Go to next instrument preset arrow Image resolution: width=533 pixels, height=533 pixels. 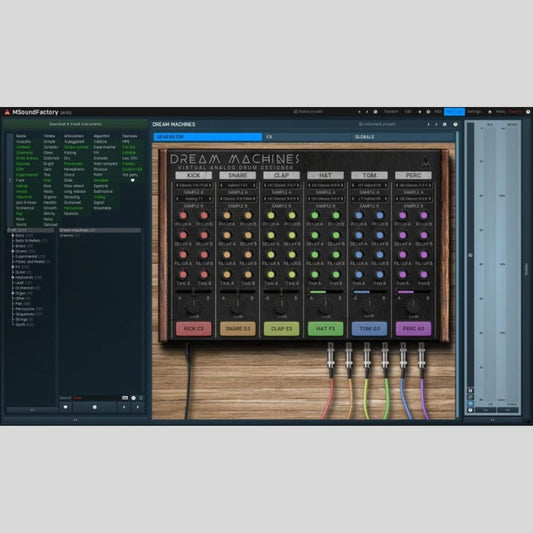click(x=436, y=124)
